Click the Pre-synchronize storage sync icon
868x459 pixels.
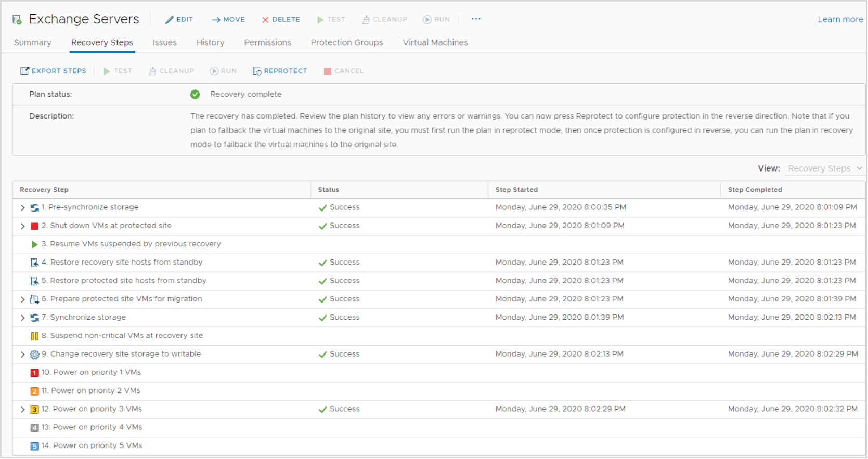[34, 207]
